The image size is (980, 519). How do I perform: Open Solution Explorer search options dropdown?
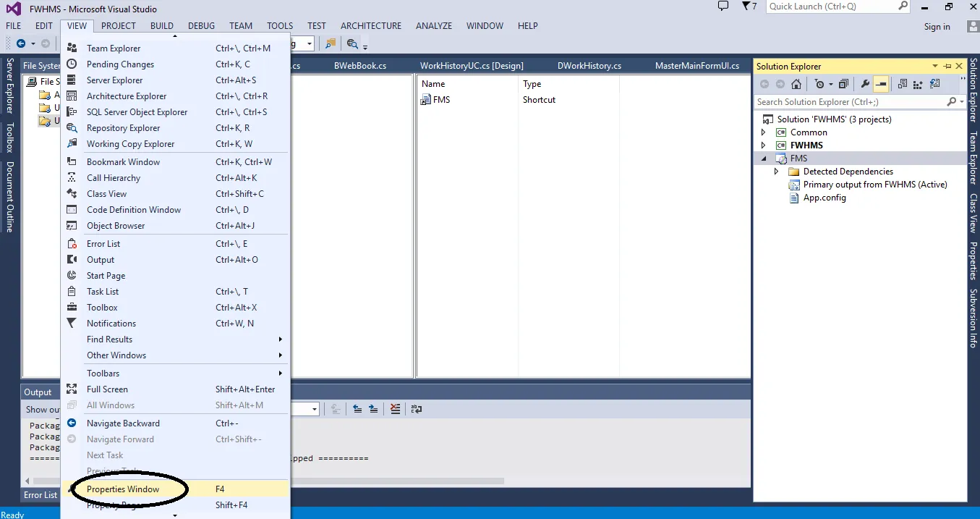pos(961,102)
